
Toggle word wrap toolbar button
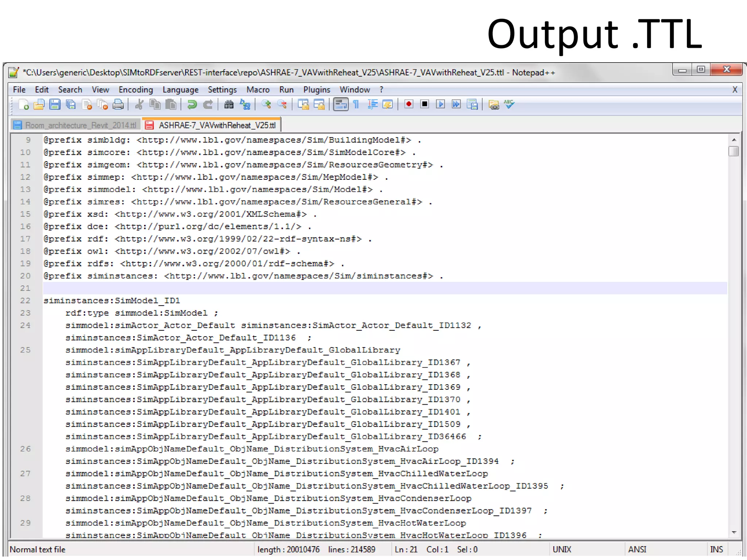coord(341,105)
